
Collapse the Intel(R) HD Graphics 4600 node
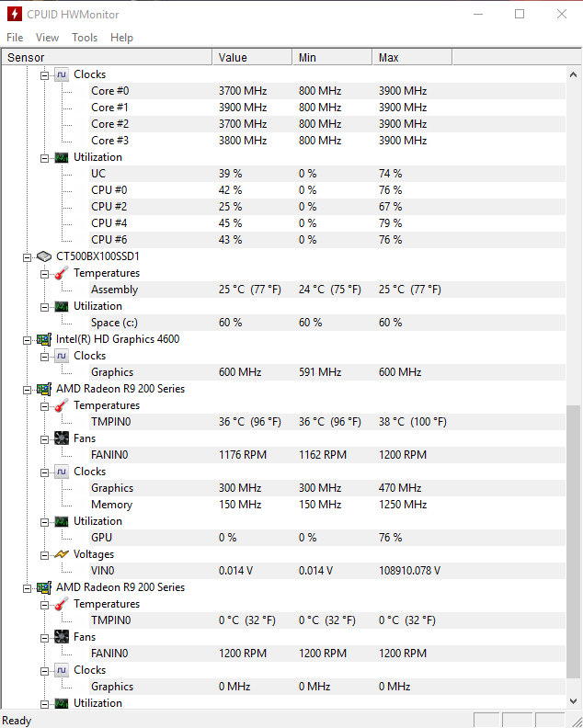(27, 340)
